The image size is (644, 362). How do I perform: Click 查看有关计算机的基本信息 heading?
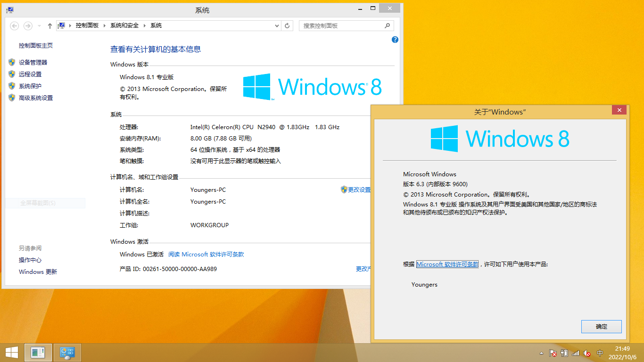156,49
